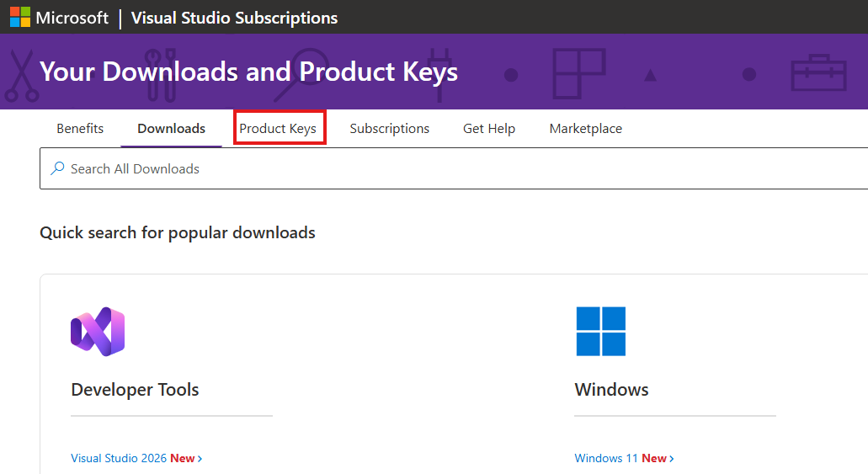Open the Get Help tab
This screenshot has height=474, width=868.
(x=489, y=129)
